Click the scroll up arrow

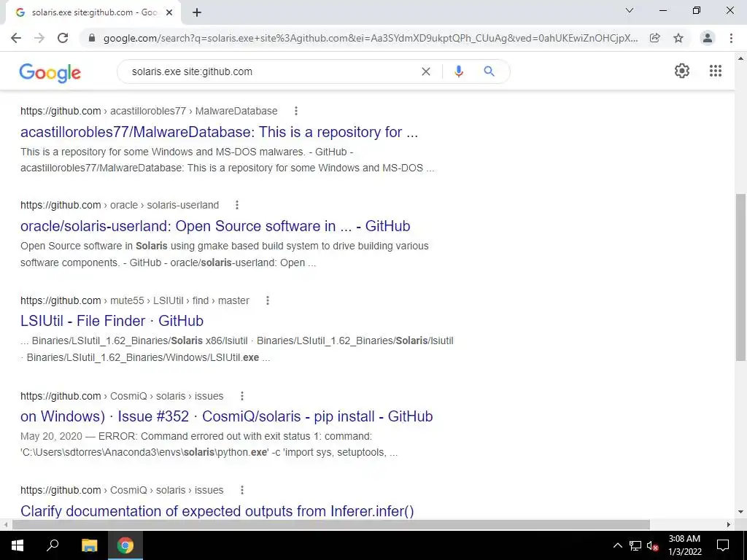(740, 58)
